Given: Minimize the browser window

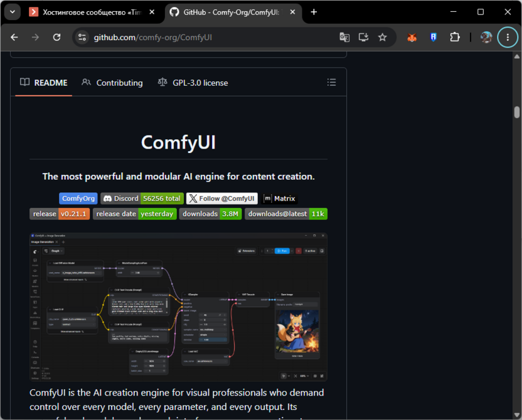Looking at the screenshot, I should point(454,12).
